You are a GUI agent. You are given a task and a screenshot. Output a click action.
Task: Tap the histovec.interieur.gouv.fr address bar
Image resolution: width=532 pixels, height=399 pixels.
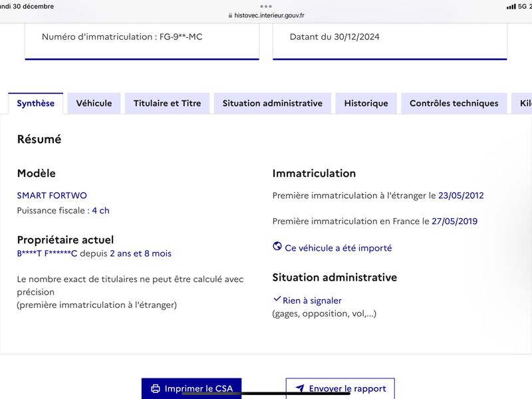coord(267,15)
